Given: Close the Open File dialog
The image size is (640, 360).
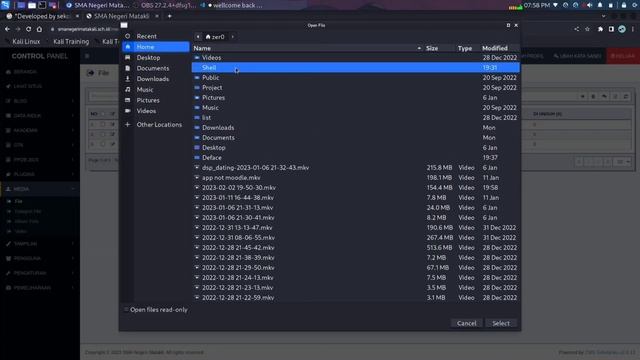Looking at the screenshot, I should point(516,25).
